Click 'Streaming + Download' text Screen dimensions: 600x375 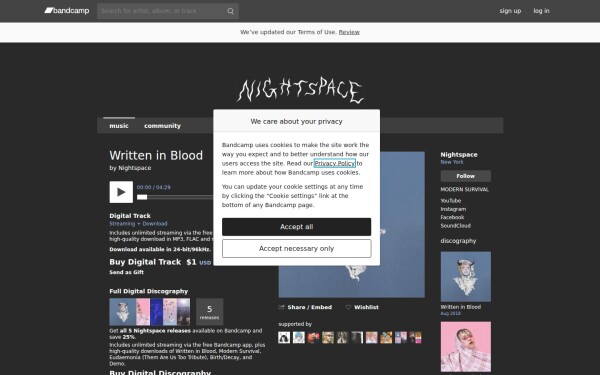(138, 224)
